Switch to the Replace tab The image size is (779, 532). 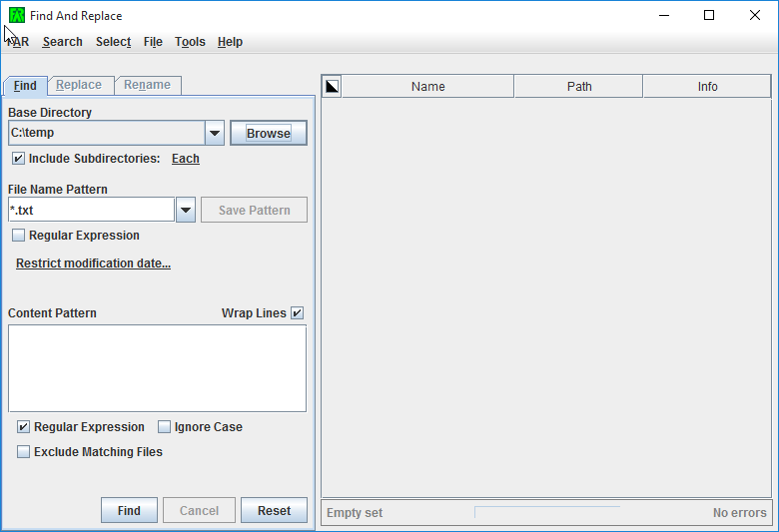pyautogui.click(x=79, y=86)
